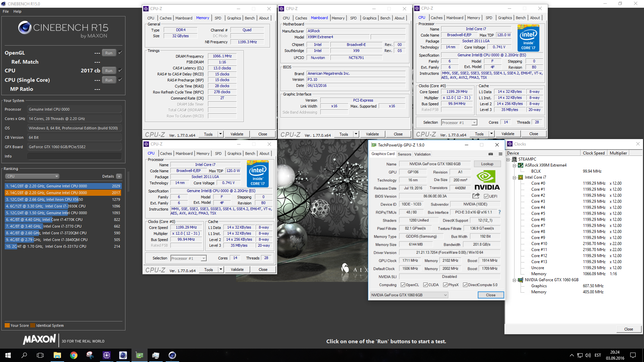Image resolution: width=644 pixels, height=362 pixels.
Task: Show ranking Details with arrow button
Action: (x=119, y=176)
